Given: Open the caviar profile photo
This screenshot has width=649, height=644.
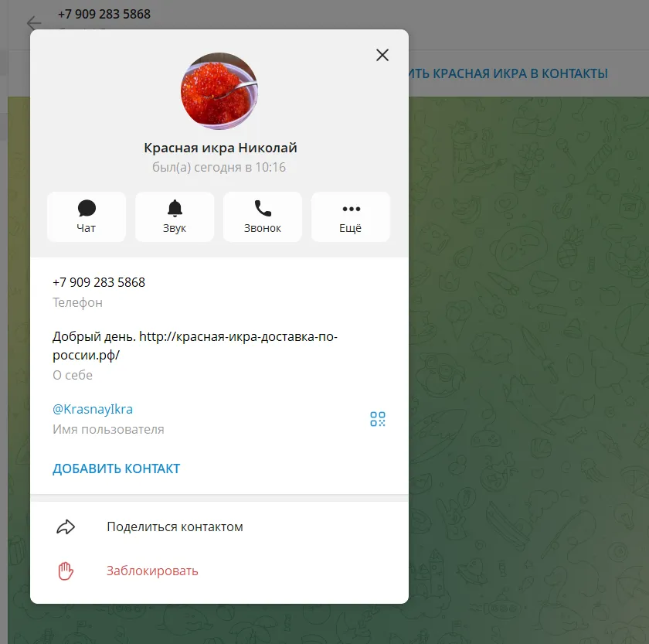Looking at the screenshot, I should click(x=219, y=90).
